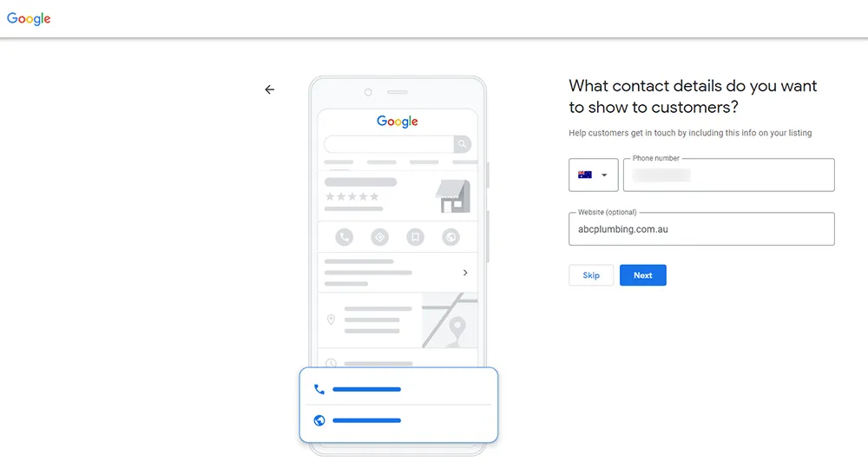
Task: Click the directions diamond icon in mockup
Action: pyautogui.click(x=380, y=237)
